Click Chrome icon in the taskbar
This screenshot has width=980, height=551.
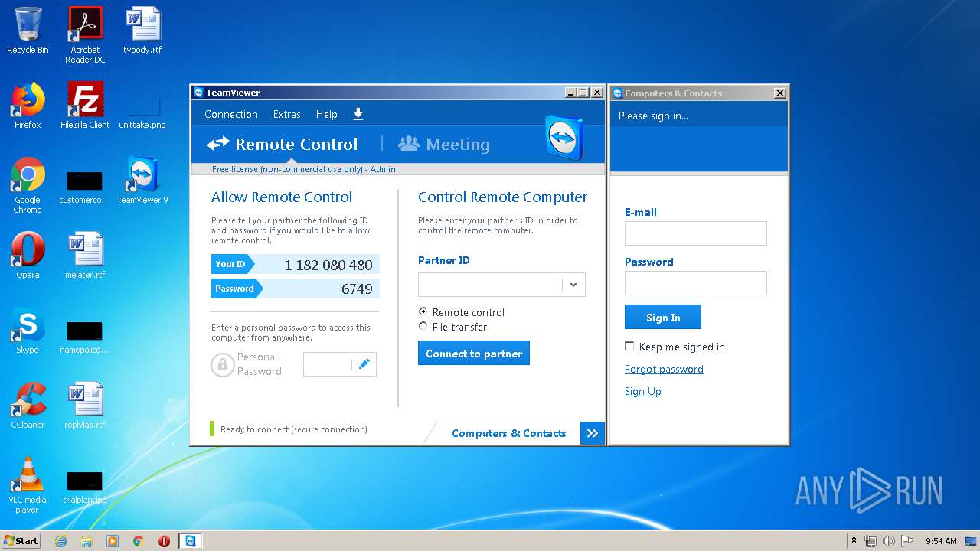139,541
